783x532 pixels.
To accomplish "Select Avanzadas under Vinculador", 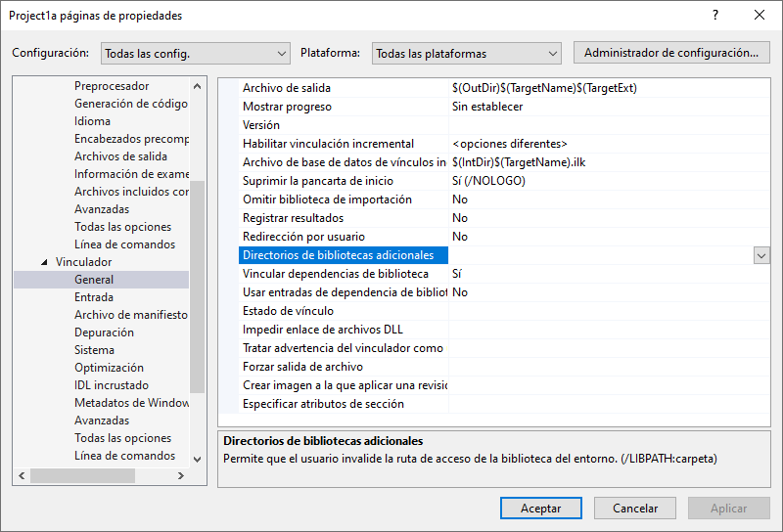I will (x=102, y=421).
